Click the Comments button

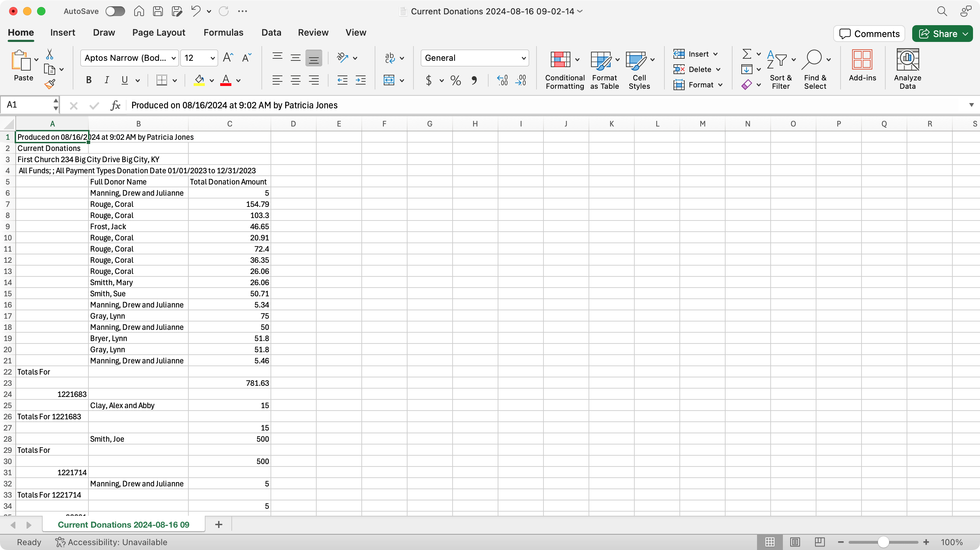[x=869, y=34]
